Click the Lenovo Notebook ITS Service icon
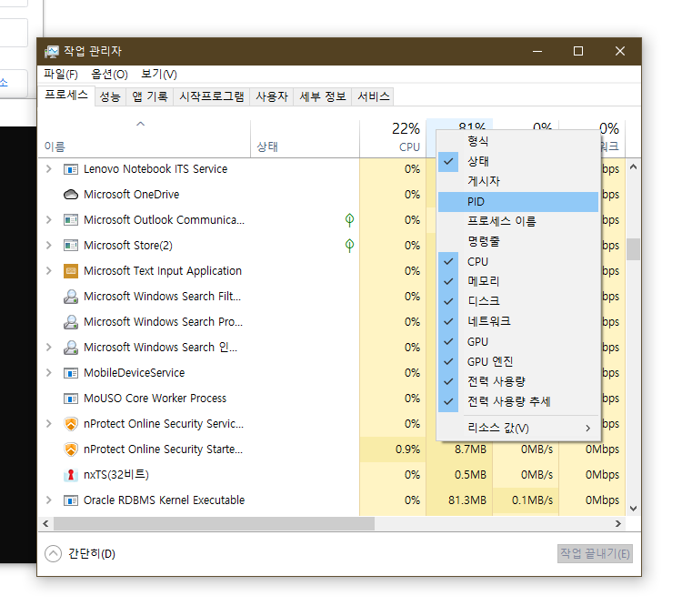Screen dimensions: 692x616 71,169
